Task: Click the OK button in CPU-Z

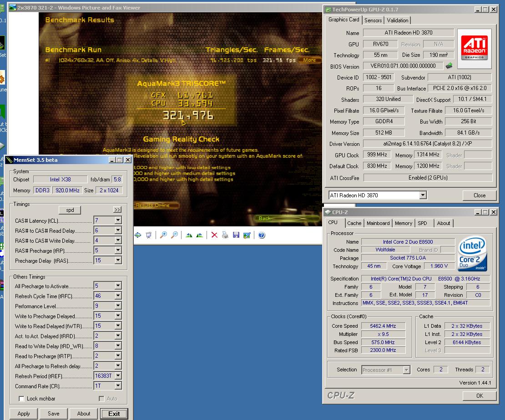Action: click(480, 396)
